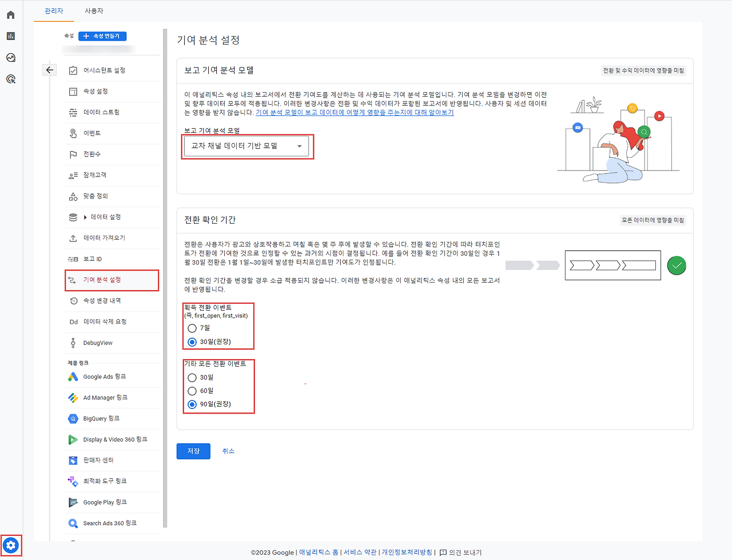
Task: Open the Reports icon in left rail
Action: coord(10,35)
